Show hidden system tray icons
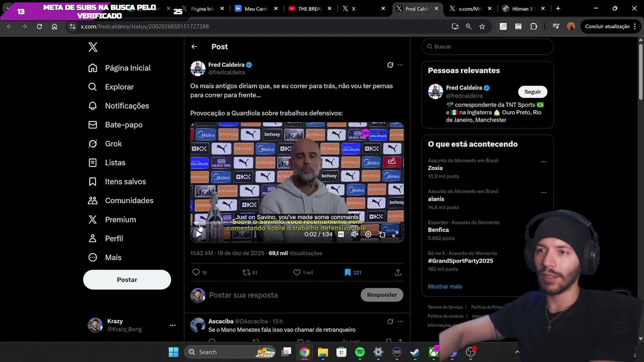This screenshot has width=644, height=362. coord(517,352)
